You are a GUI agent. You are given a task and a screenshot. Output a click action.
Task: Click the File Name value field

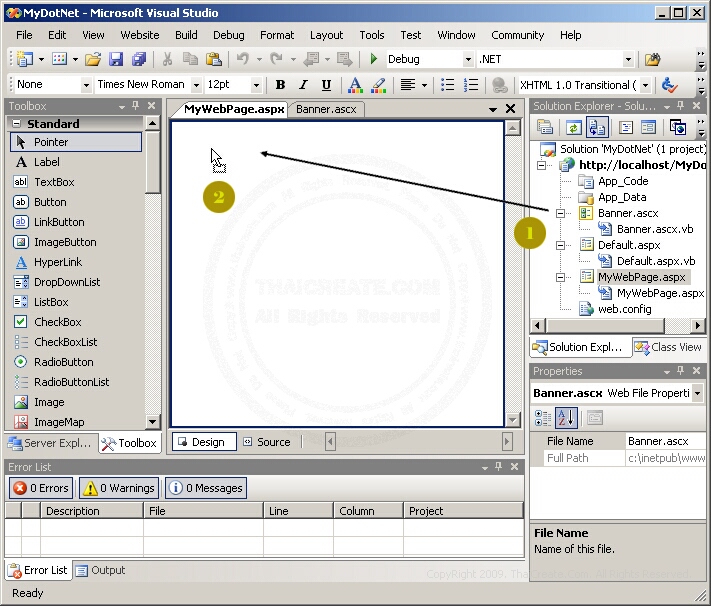point(665,441)
